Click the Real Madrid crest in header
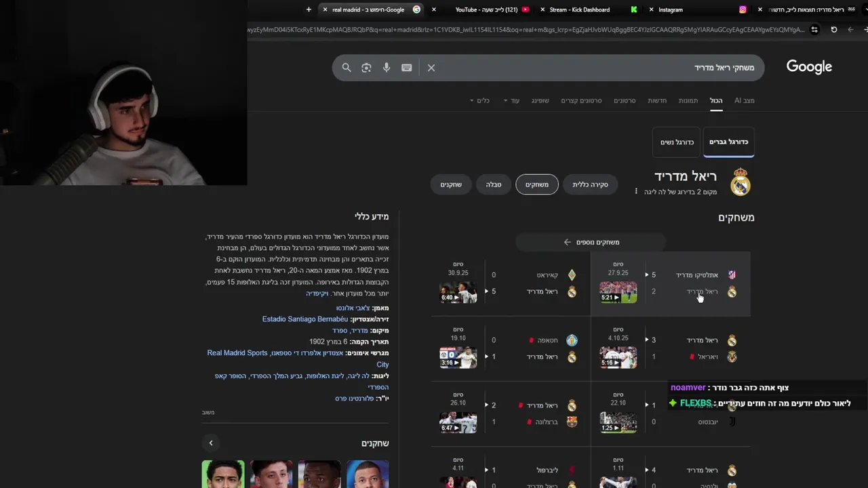 tap(741, 182)
